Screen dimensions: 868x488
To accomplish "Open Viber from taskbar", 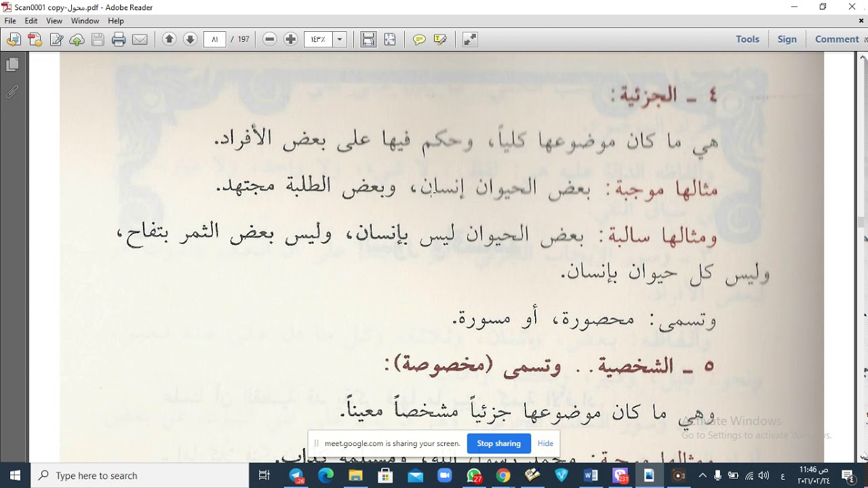I will (620, 475).
